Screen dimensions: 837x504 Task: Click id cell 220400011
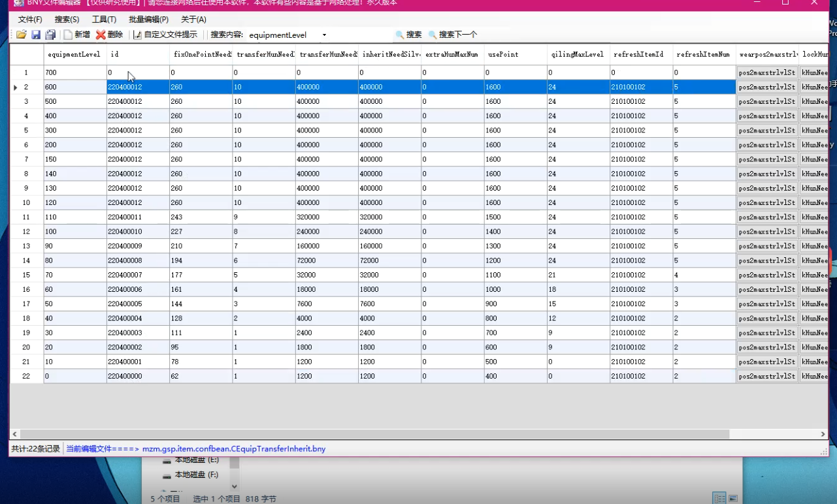click(x=138, y=217)
